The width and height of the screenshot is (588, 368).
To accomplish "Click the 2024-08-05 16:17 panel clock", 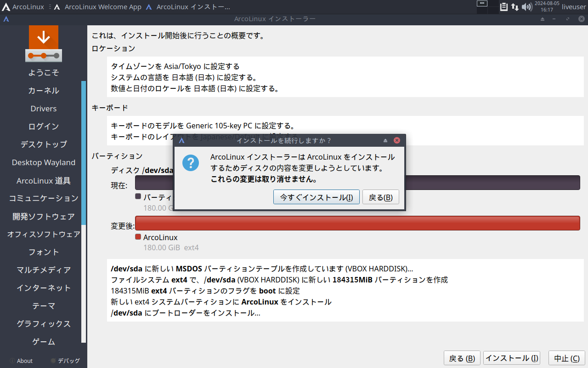I will [547, 7].
